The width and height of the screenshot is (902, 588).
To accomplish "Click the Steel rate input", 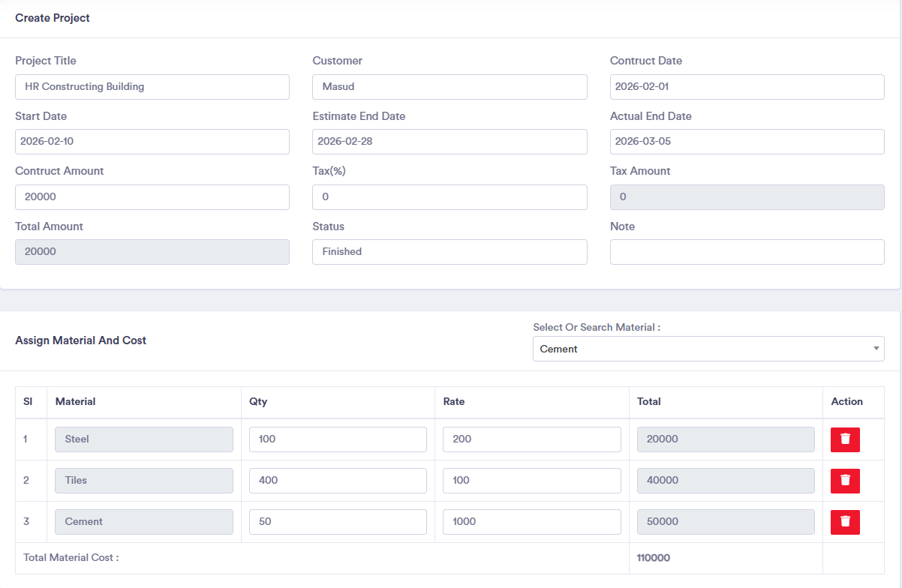I will click(x=531, y=439).
